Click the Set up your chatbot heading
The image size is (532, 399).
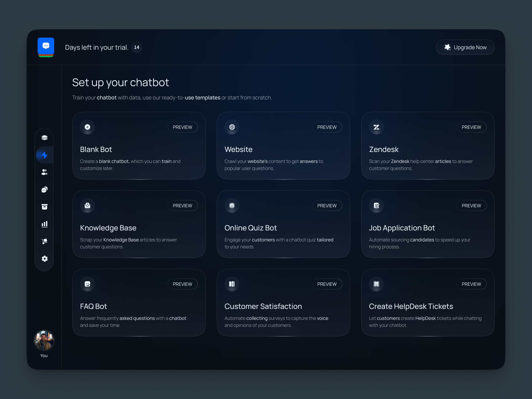click(121, 82)
